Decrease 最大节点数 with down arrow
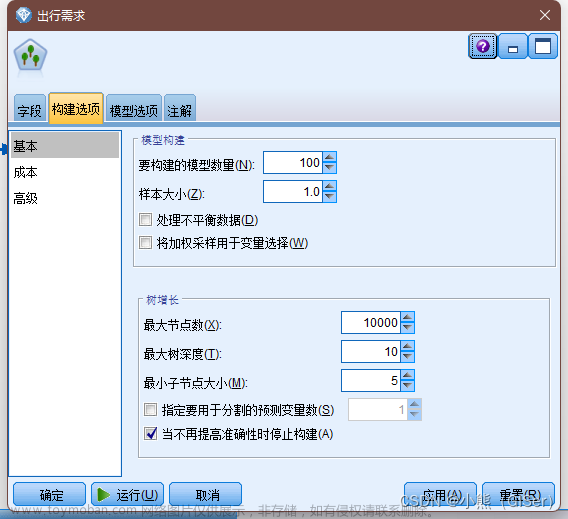 click(408, 327)
